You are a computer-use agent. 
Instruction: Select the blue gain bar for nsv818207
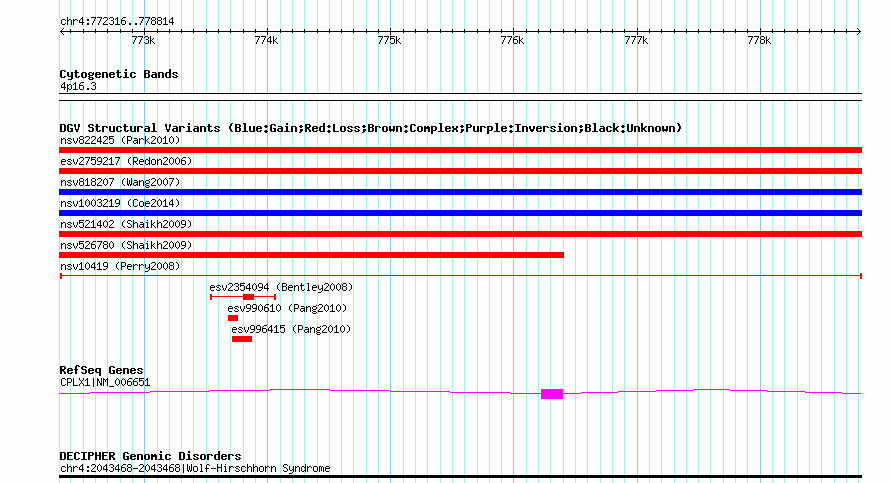pos(460,192)
